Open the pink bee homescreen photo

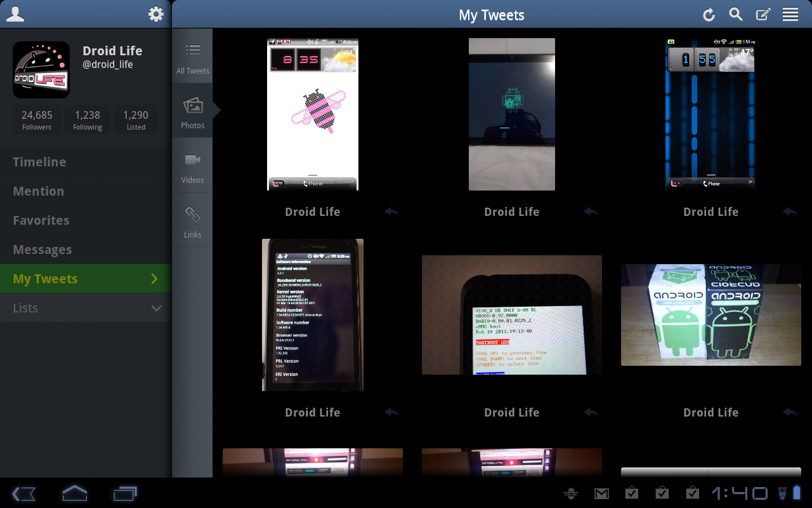[313, 114]
